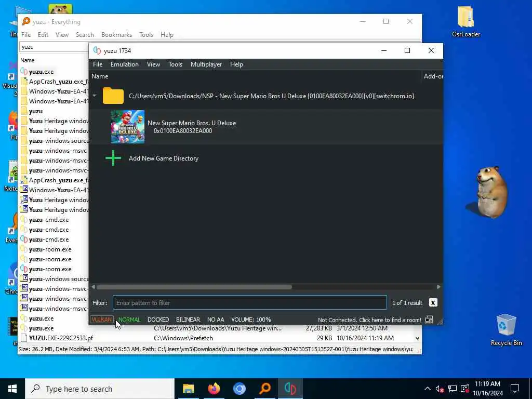Click the muted volume tray icon
The width and height of the screenshot is (532, 399).
point(440,389)
